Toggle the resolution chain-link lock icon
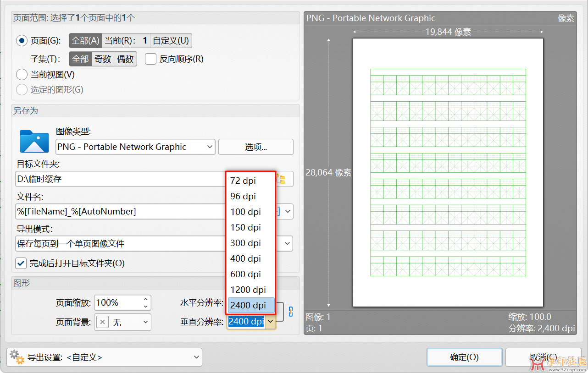 coord(290,312)
